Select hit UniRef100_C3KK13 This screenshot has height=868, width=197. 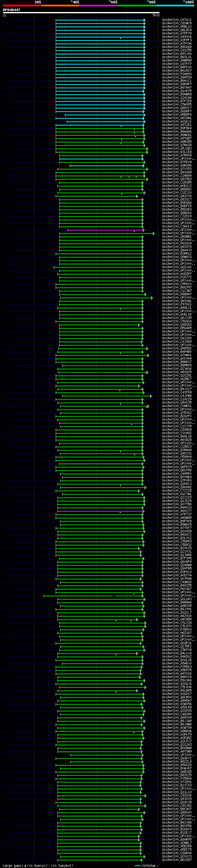[x=177, y=226]
